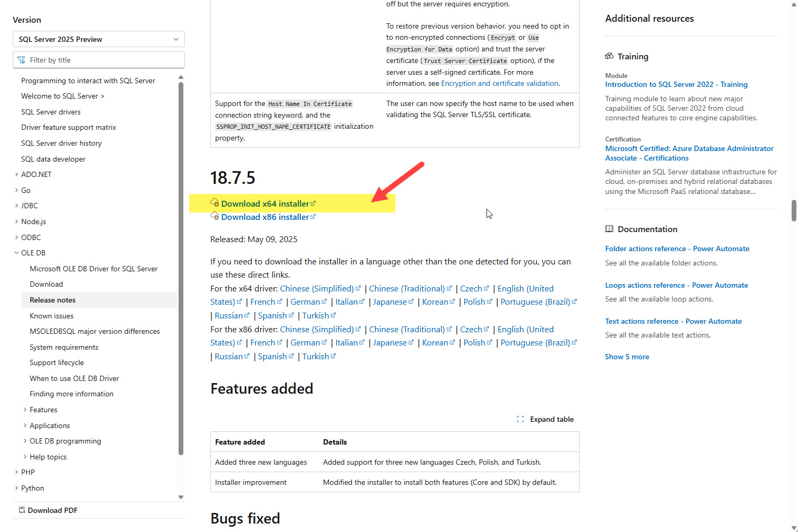Click the Documentation book icon
The image size is (798, 532).
pos(609,229)
